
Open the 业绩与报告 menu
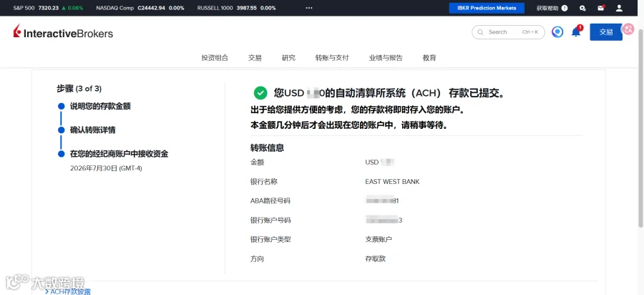[x=386, y=58]
